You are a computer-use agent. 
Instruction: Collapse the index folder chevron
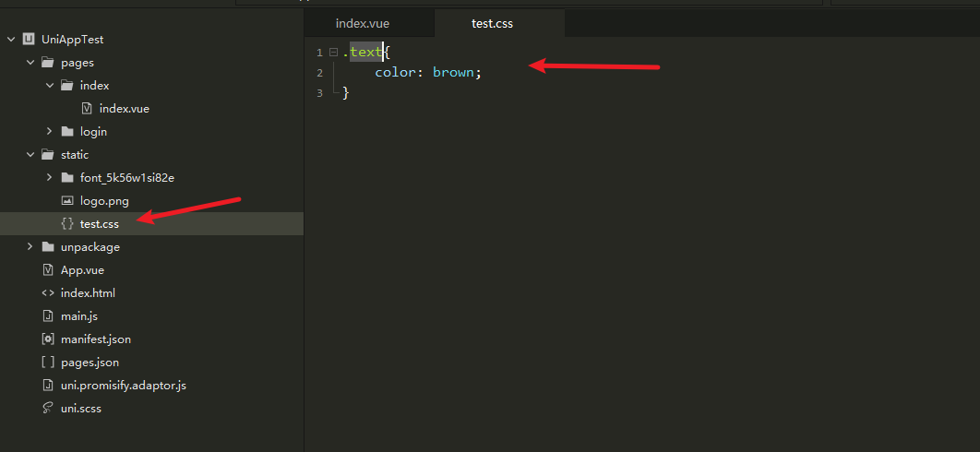click(x=50, y=86)
